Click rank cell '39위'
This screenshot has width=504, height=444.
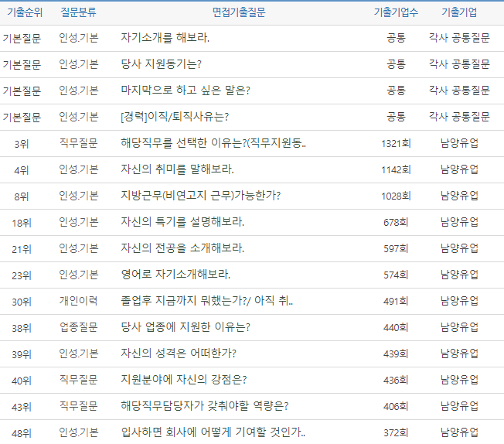(x=22, y=355)
